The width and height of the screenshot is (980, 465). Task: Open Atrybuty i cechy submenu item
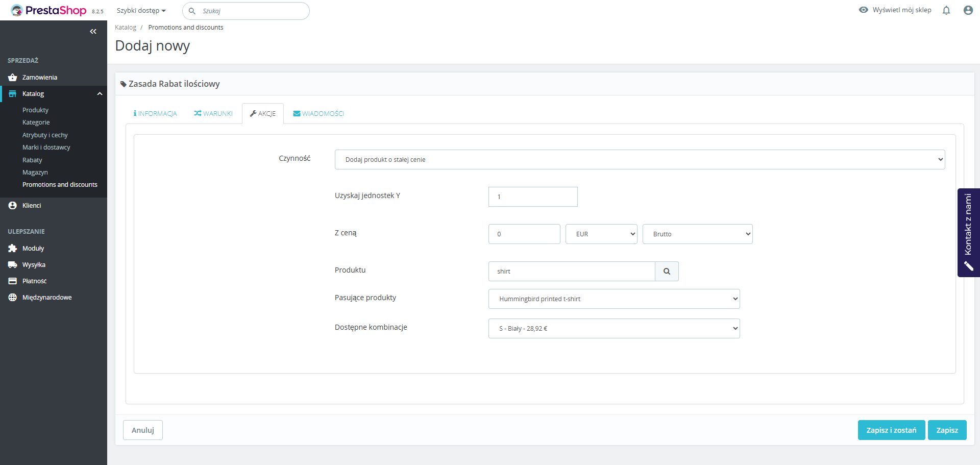(45, 135)
